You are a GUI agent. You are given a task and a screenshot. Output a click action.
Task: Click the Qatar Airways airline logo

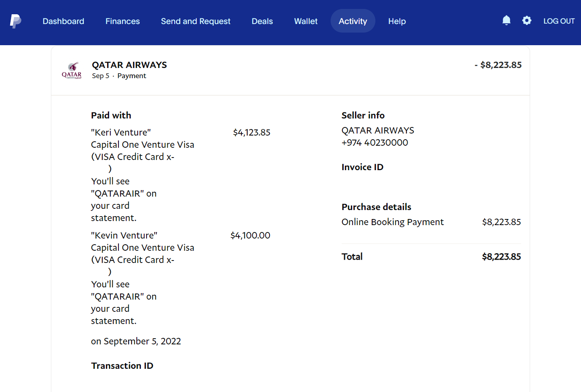pyautogui.click(x=72, y=70)
